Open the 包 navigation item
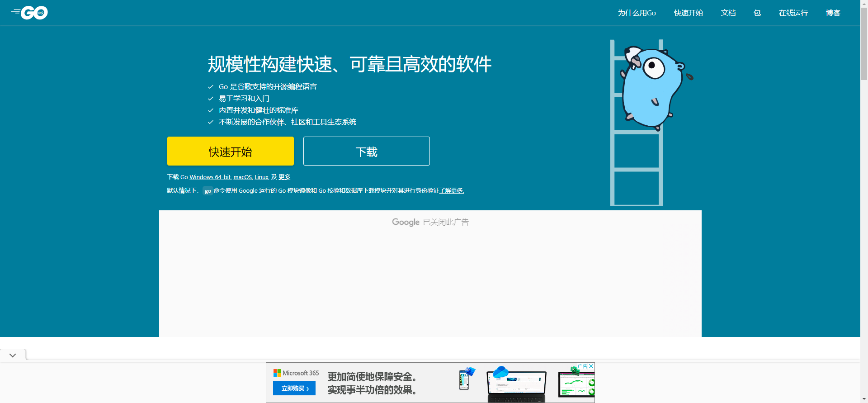Viewport: 868px width, 403px height. [757, 13]
